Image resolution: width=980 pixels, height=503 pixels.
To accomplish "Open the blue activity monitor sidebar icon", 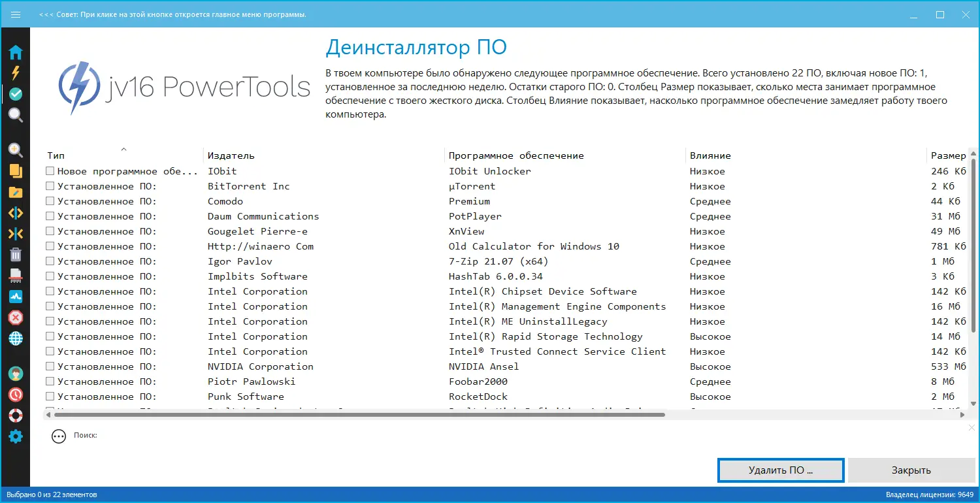I will point(16,297).
